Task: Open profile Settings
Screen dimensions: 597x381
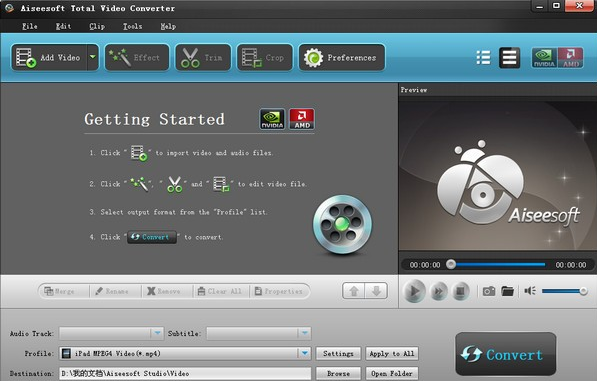Action: 338,354
